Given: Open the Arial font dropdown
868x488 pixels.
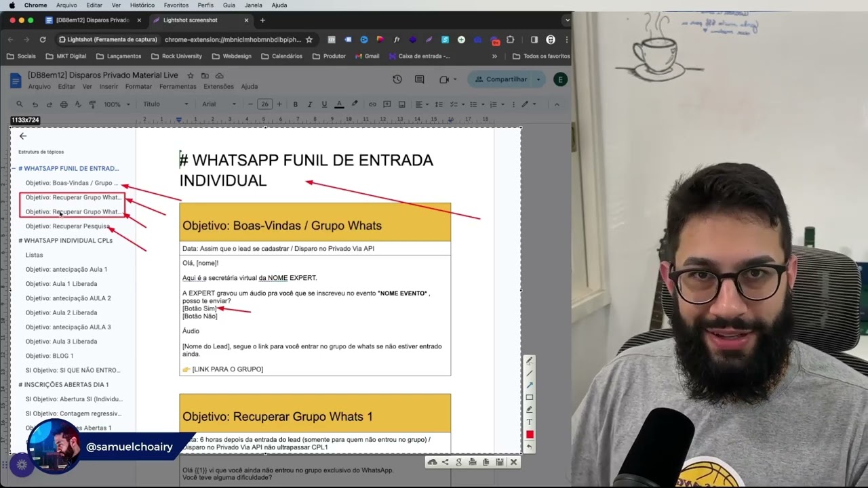Looking at the screenshot, I should point(219,104).
